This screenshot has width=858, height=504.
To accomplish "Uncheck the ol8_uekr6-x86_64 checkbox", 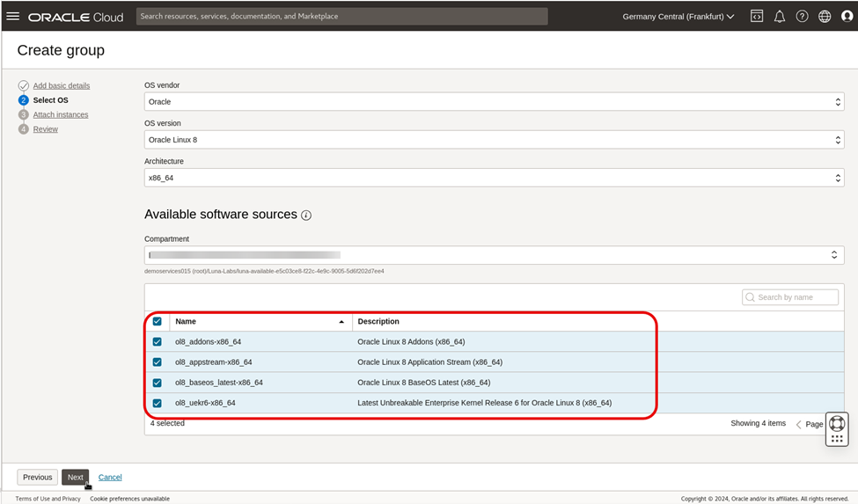I will [157, 403].
